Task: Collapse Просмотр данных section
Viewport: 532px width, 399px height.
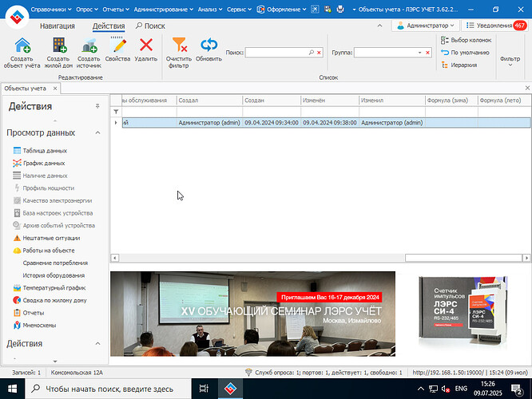Action: 97,132
